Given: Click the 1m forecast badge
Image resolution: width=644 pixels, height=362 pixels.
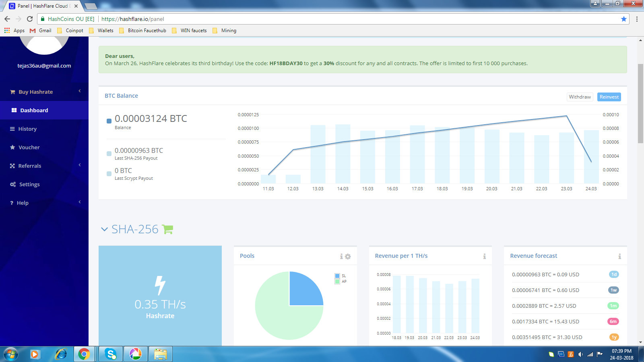Looking at the screenshot, I should point(613,306).
